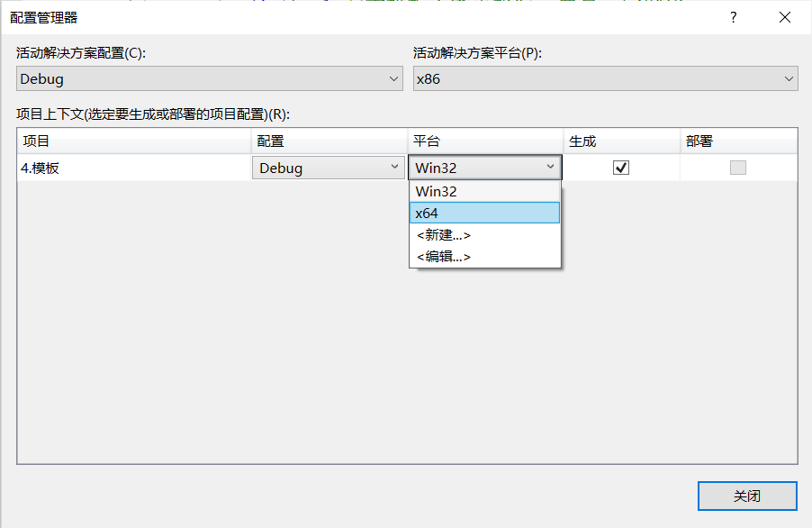Click the 关闭 close button
The width and height of the screenshot is (812, 528).
tap(747, 496)
